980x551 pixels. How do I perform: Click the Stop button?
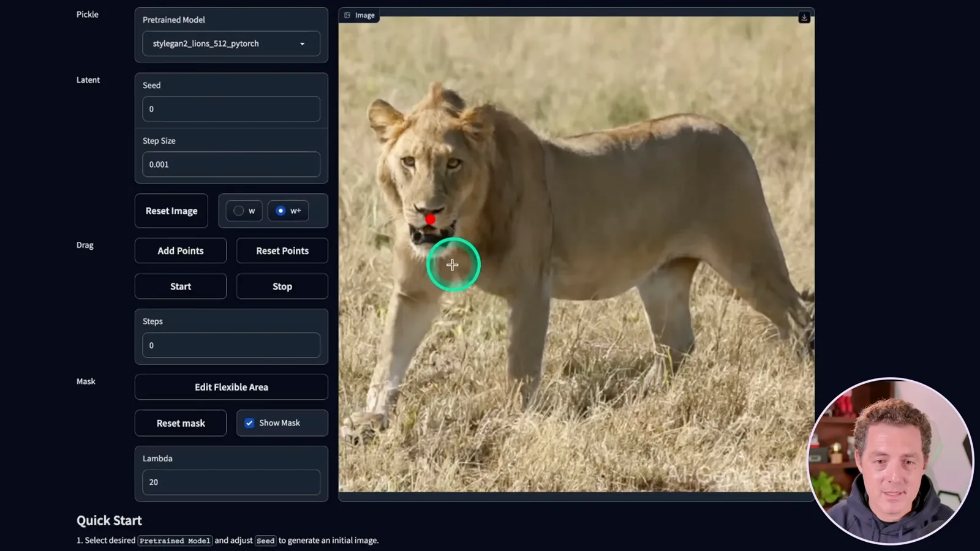tap(282, 287)
